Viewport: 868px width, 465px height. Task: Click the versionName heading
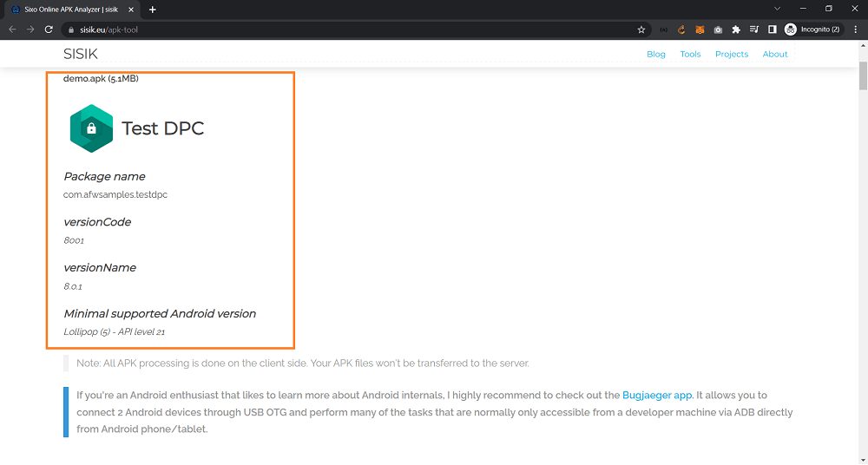100,268
